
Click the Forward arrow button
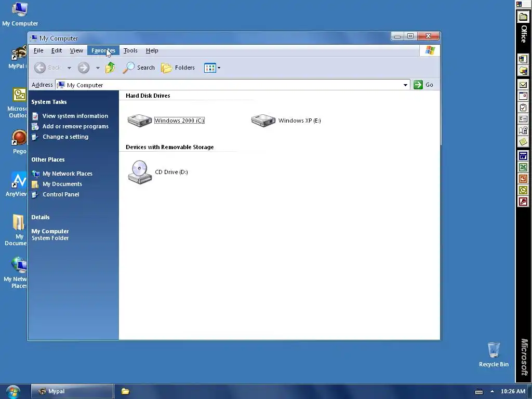tap(84, 68)
